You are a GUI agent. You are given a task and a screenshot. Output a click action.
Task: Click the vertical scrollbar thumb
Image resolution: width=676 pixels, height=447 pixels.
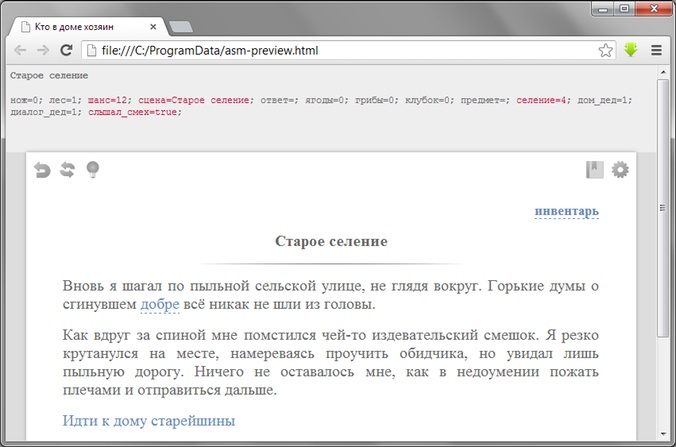pos(663,208)
